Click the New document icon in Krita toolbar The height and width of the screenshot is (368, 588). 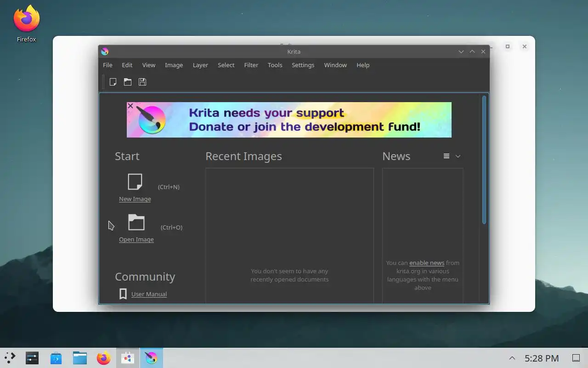[113, 82]
